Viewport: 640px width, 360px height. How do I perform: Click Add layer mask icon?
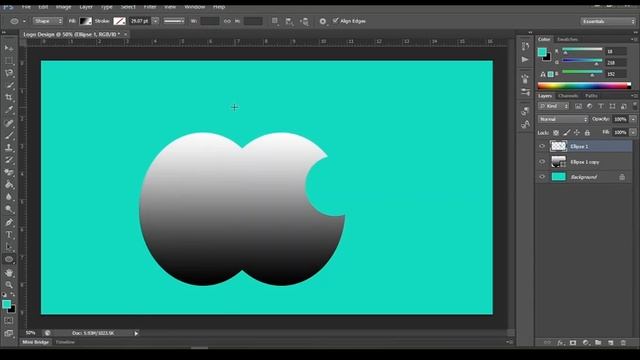coord(573,343)
